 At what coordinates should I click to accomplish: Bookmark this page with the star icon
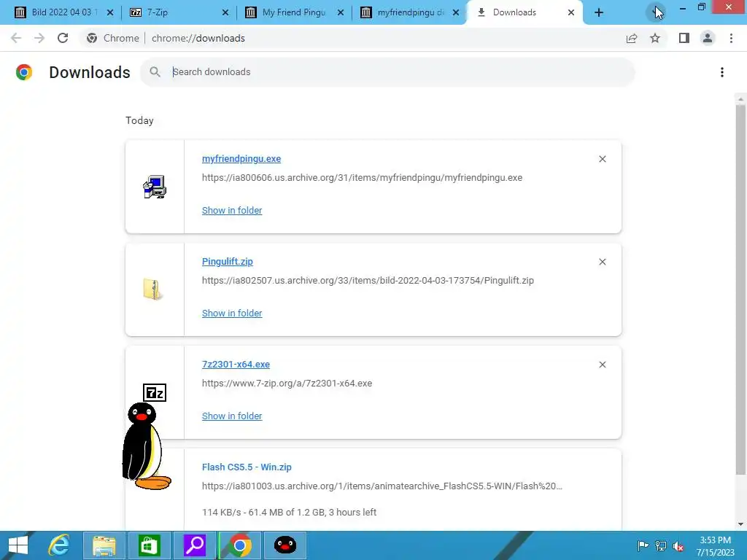(655, 38)
